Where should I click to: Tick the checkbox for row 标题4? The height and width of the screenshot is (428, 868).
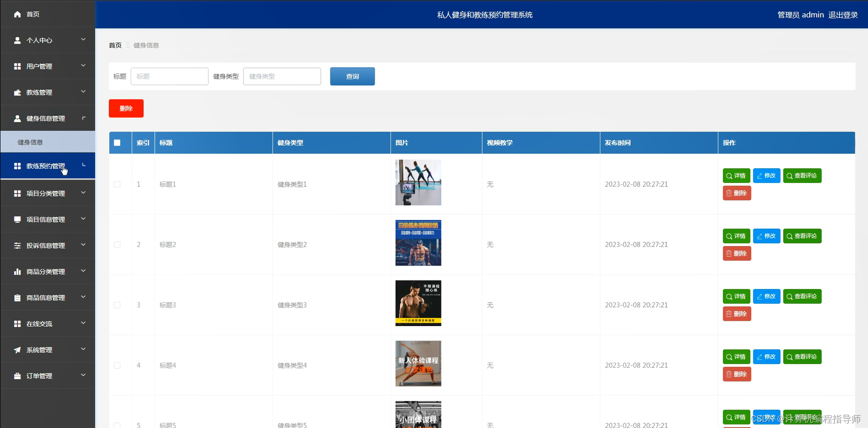(117, 365)
